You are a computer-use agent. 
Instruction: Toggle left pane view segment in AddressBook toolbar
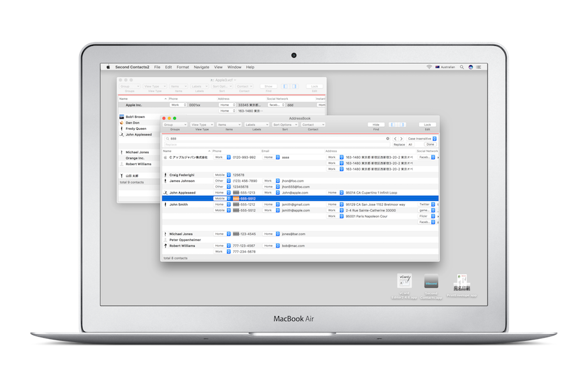click(x=393, y=125)
